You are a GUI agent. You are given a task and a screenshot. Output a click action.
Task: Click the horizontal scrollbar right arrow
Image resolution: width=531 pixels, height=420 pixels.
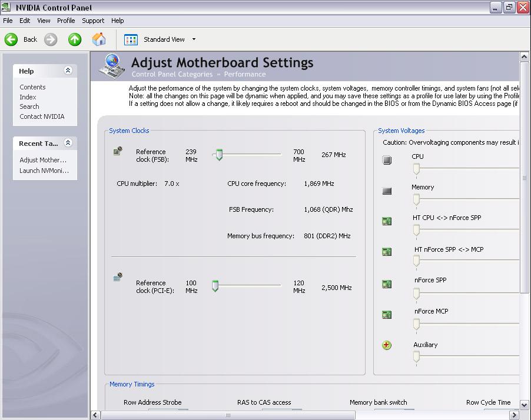515,415
